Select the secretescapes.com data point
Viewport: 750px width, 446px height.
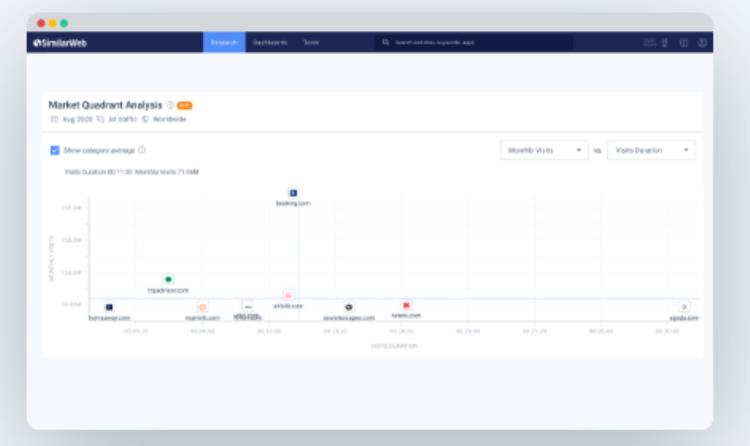point(349,307)
